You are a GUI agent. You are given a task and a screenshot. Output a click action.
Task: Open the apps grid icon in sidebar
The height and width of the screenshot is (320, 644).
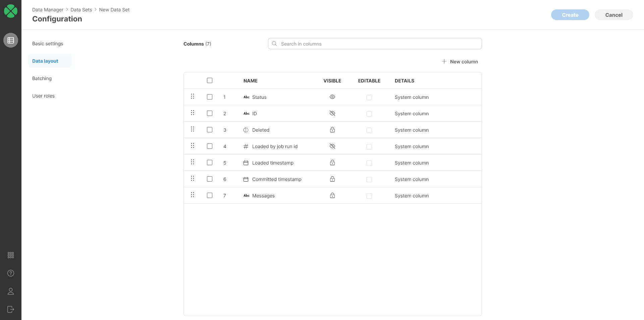click(x=11, y=255)
